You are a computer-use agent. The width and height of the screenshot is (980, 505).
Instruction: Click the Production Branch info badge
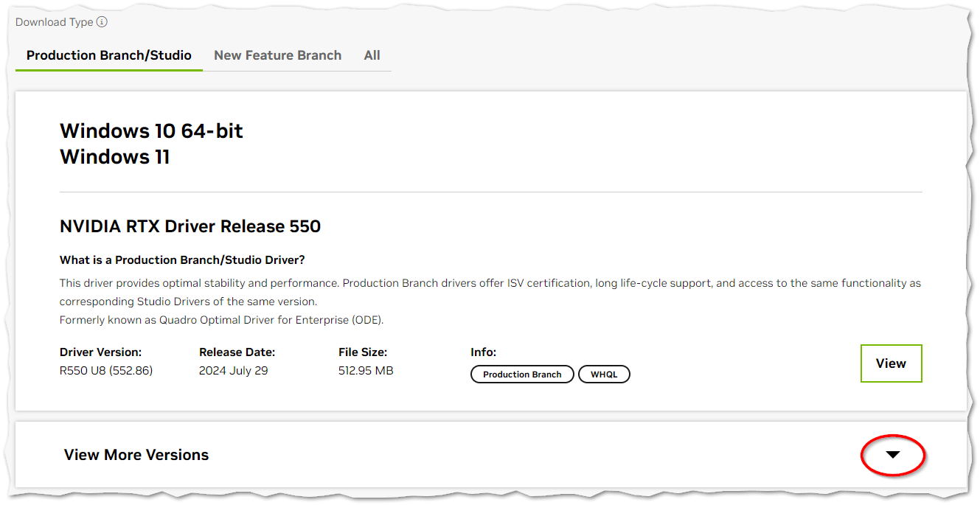tap(522, 375)
